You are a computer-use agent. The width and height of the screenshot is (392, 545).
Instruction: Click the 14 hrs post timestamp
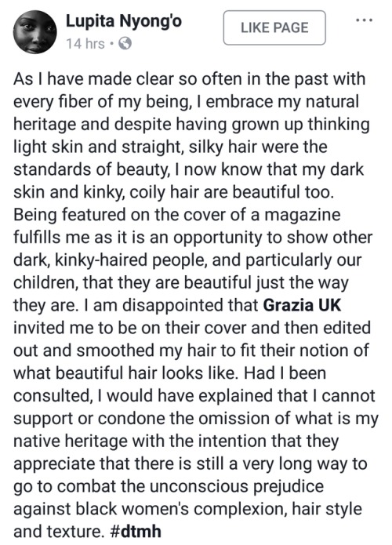pyautogui.click(x=85, y=44)
